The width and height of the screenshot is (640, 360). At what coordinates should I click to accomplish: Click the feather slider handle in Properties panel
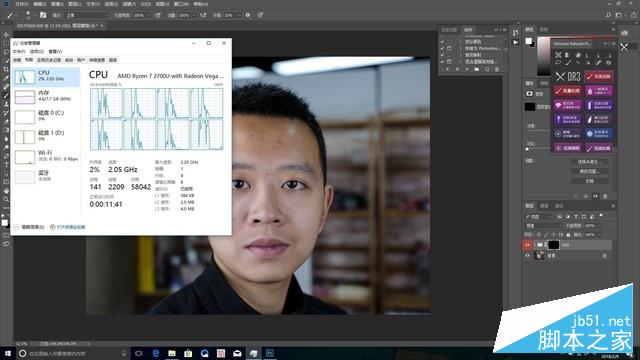pyautogui.click(x=527, y=149)
